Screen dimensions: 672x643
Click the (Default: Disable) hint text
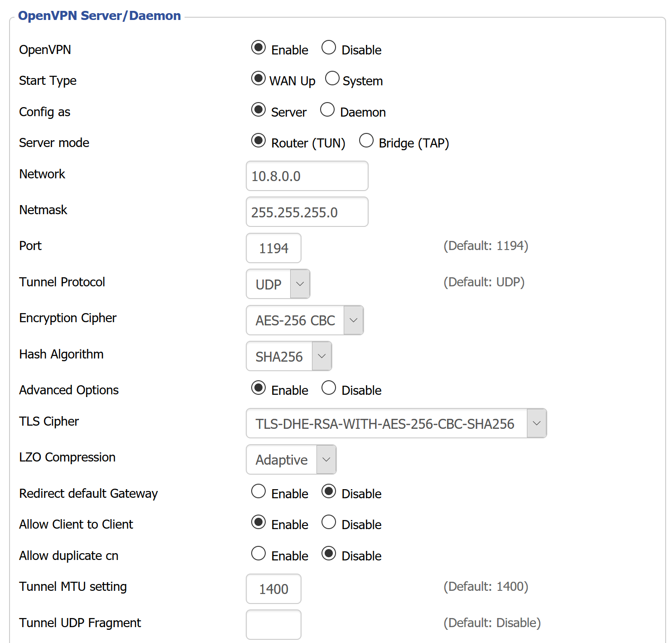tap(492, 623)
